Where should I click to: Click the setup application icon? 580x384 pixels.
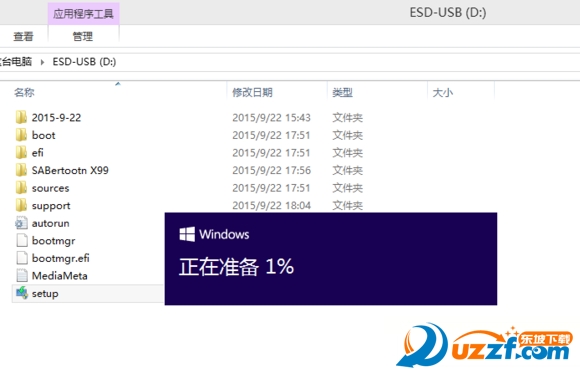coord(22,293)
